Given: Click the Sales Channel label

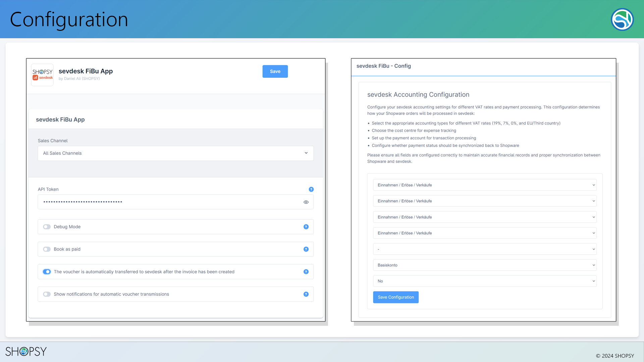Looking at the screenshot, I should (x=53, y=141).
